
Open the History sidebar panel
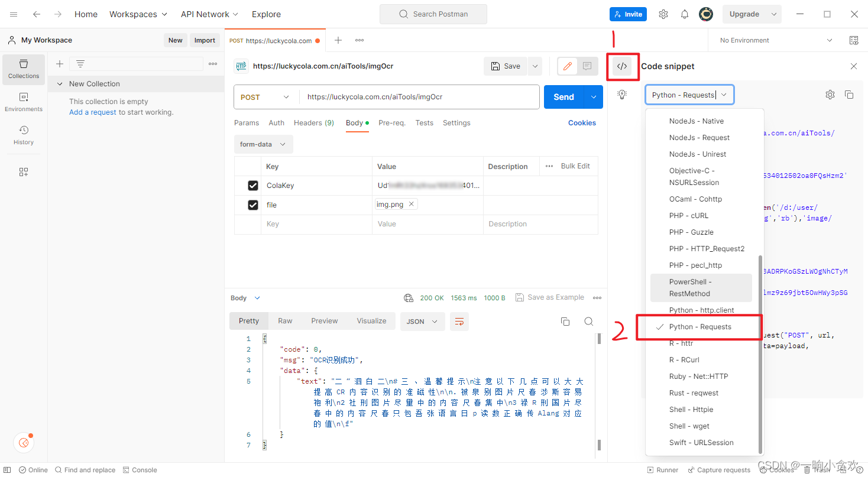coord(24,135)
